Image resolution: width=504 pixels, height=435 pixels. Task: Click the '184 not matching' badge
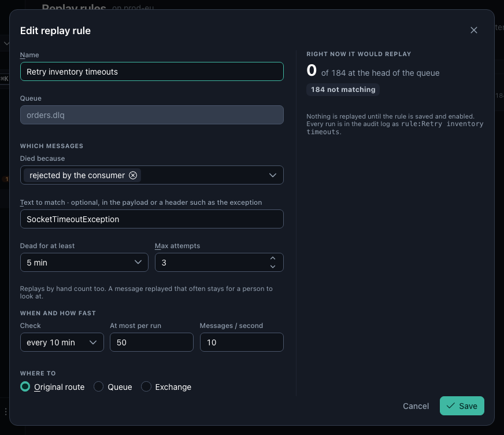(343, 90)
